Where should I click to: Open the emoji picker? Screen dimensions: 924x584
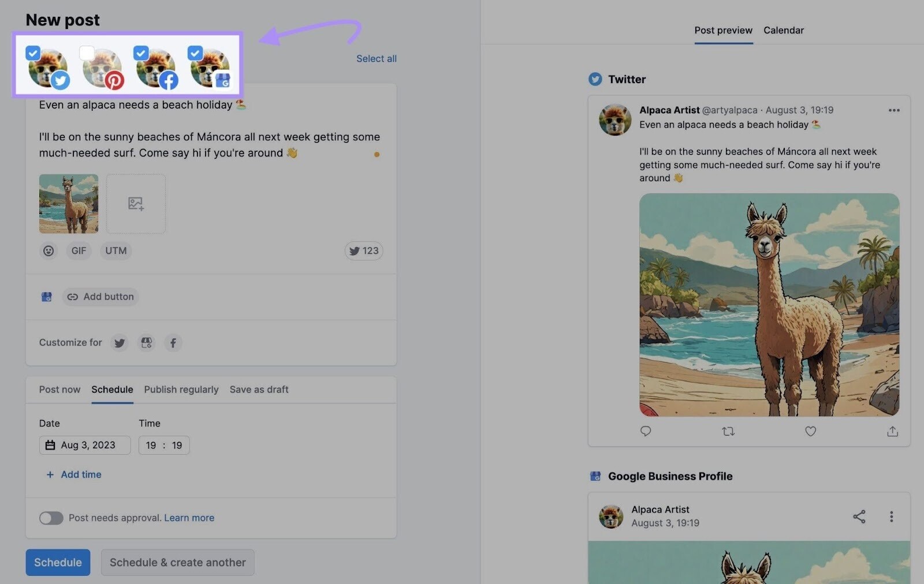click(49, 250)
